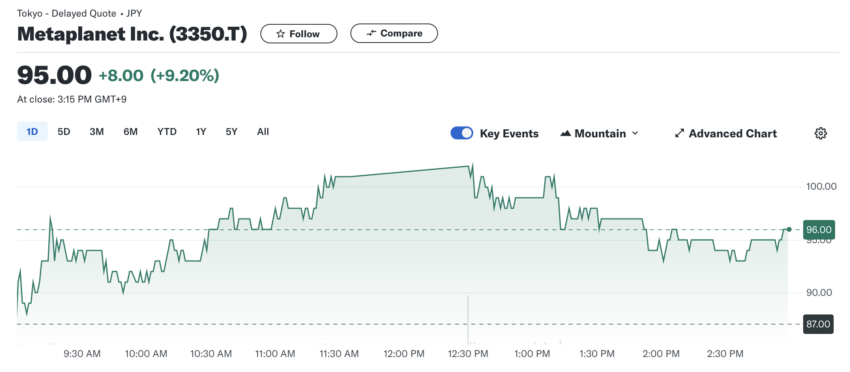Click the 12:30 PM x-axis label
This screenshot has height=372, width=850.
click(467, 354)
